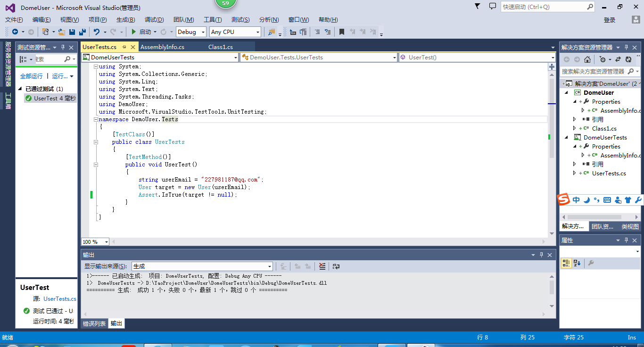Open the 测试(S) test menu

click(x=240, y=20)
